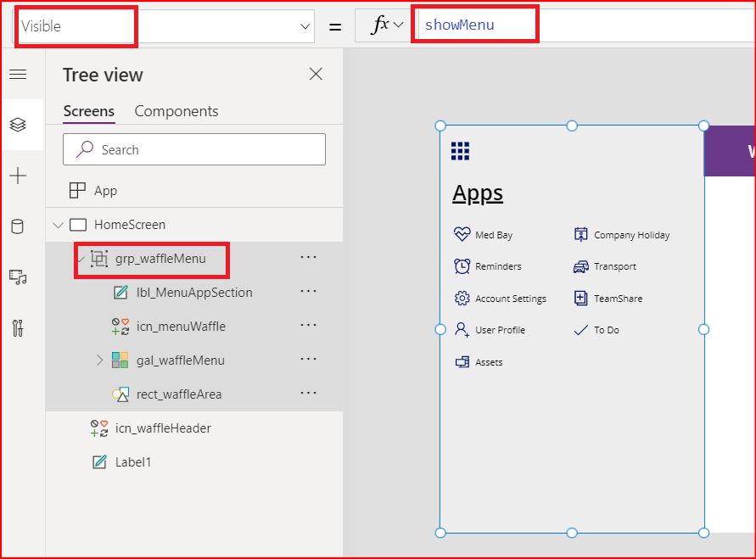Click the waffle grid icon on canvas

point(460,151)
